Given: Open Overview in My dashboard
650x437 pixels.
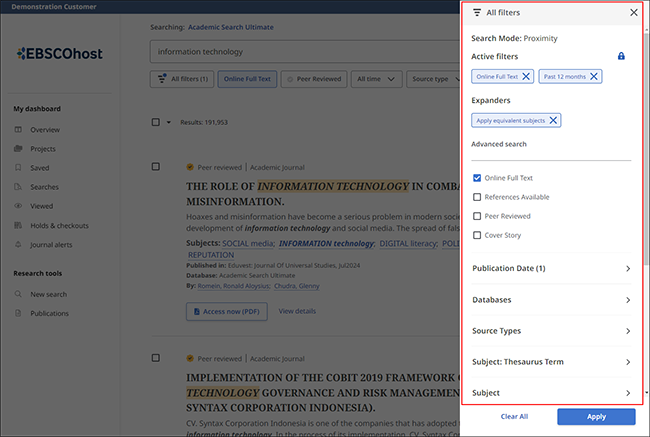Looking at the screenshot, I should tap(45, 130).
